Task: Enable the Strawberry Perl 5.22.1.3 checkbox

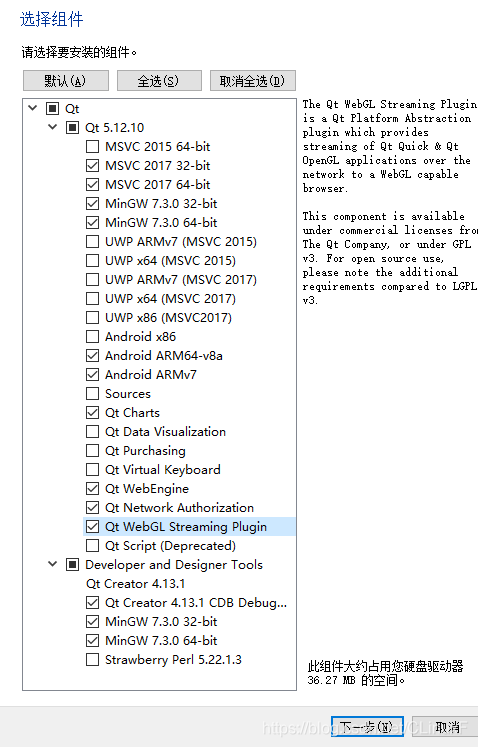Action: coord(92,660)
